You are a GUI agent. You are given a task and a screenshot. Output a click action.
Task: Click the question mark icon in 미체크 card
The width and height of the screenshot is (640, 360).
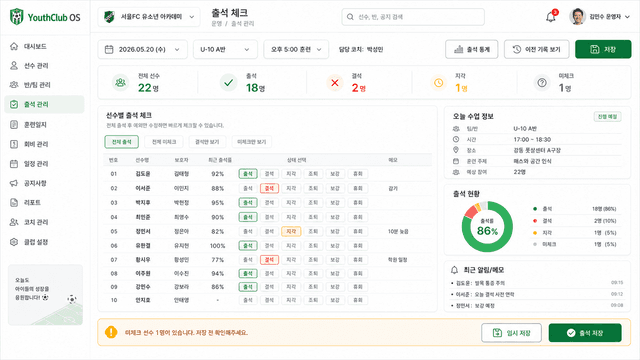[542, 83]
